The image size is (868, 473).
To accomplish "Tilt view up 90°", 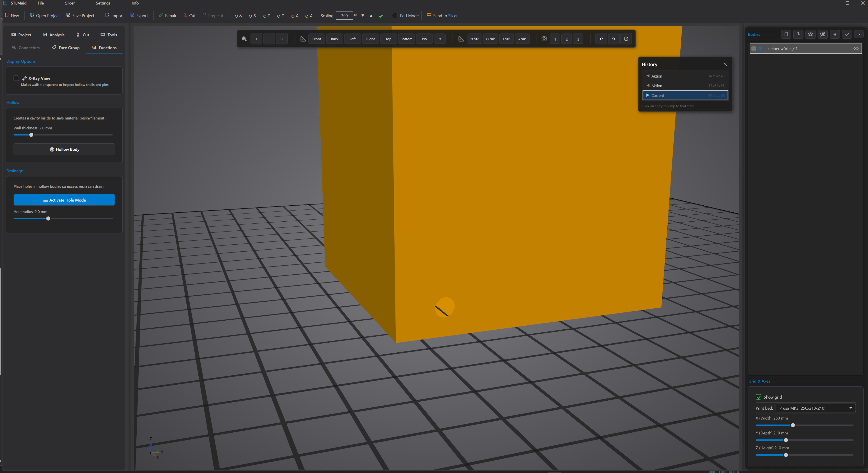I will [506, 39].
